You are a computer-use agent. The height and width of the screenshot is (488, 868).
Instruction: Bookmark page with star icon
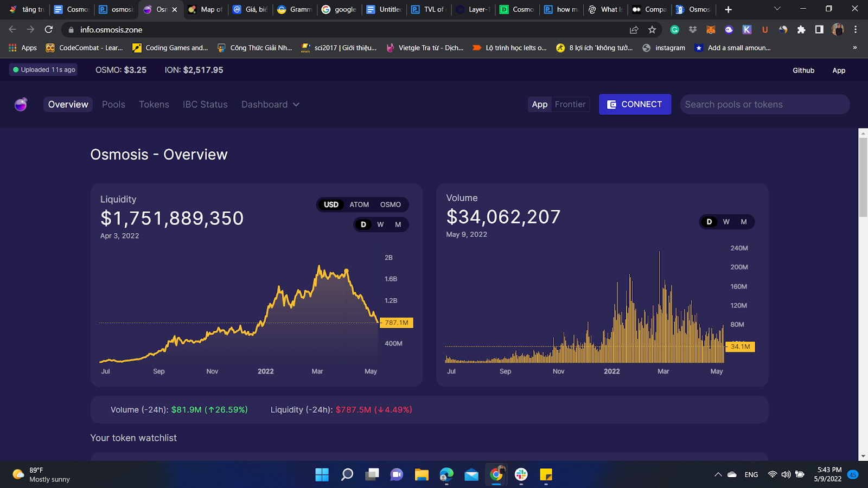[x=652, y=30]
